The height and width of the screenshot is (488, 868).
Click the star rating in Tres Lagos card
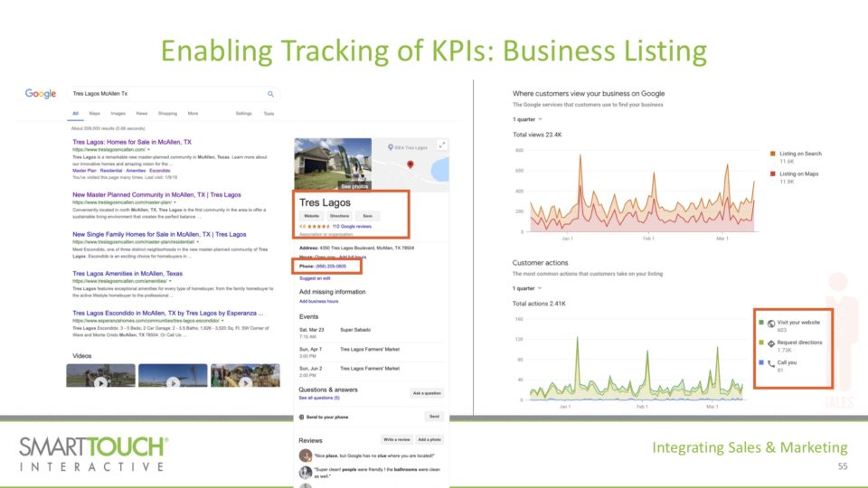point(318,226)
